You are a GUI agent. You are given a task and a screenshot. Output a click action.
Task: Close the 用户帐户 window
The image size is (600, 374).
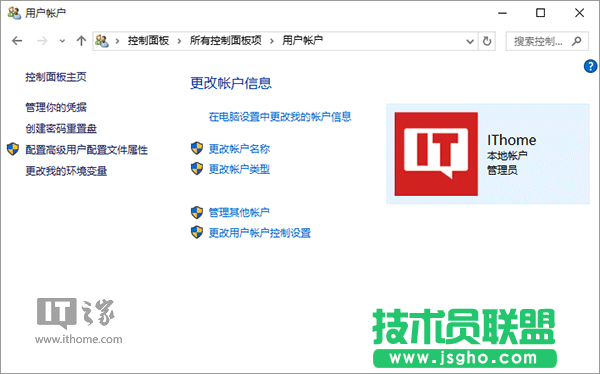(579, 13)
